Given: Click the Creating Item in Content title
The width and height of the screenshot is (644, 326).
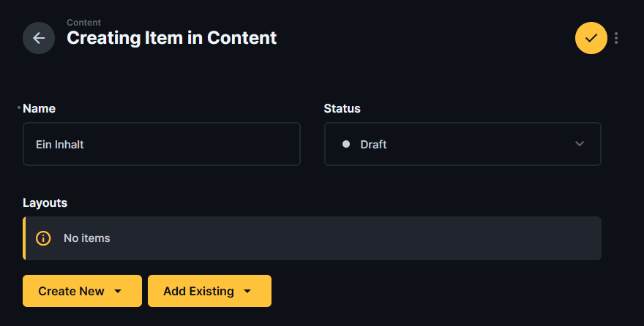Looking at the screenshot, I should tap(172, 38).
